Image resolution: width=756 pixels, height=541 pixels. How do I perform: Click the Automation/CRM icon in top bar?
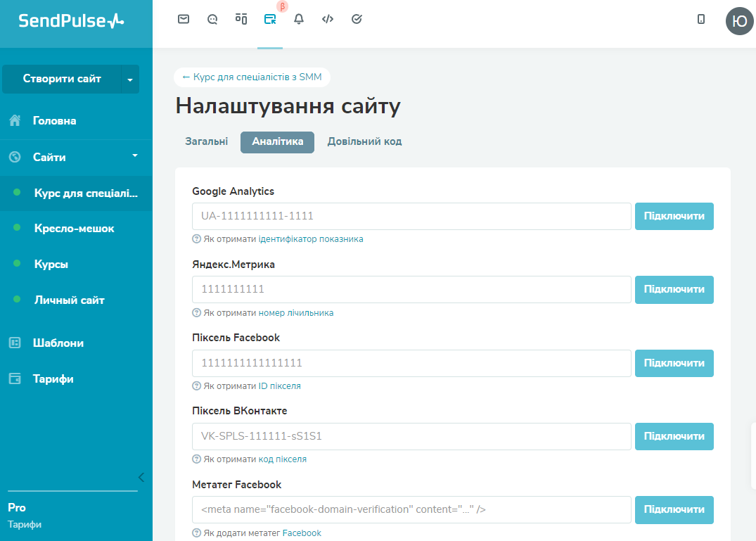pyautogui.click(x=241, y=19)
